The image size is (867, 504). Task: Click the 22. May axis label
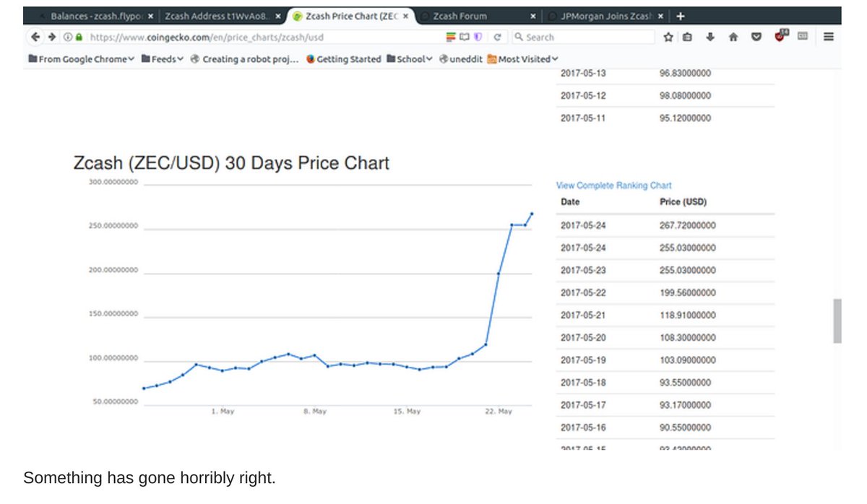pos(499,411)
